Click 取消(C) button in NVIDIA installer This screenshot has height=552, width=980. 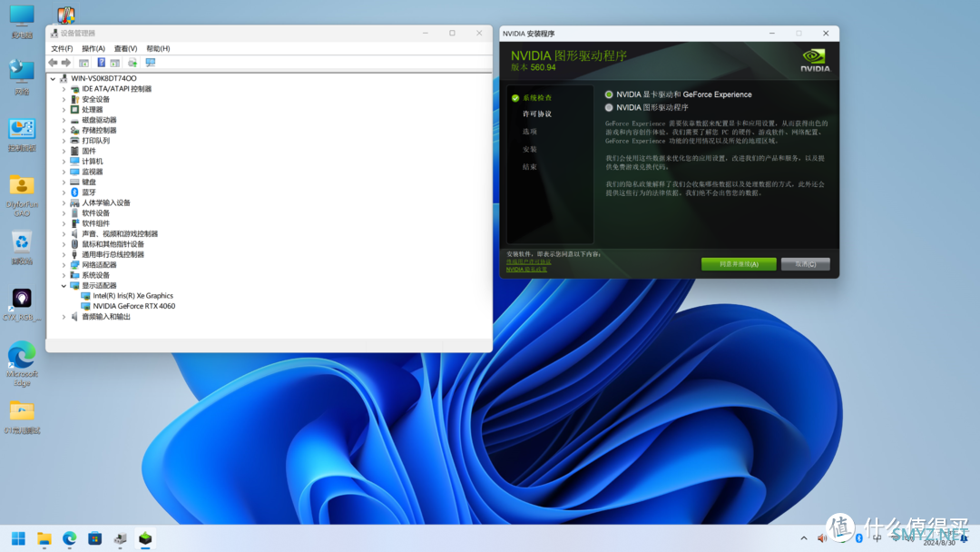806,264
